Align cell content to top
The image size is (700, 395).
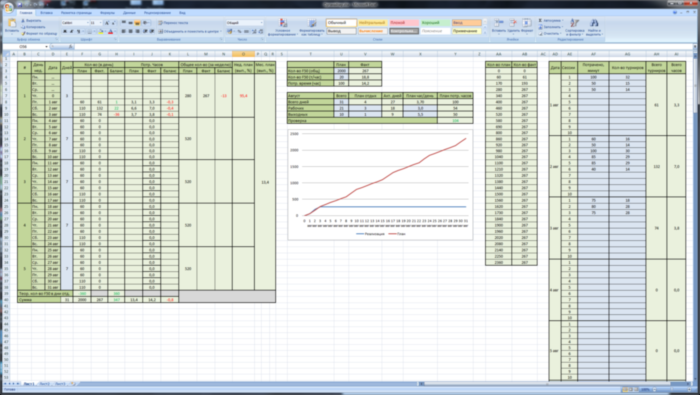pyautogui.click(x=124, y=23)
